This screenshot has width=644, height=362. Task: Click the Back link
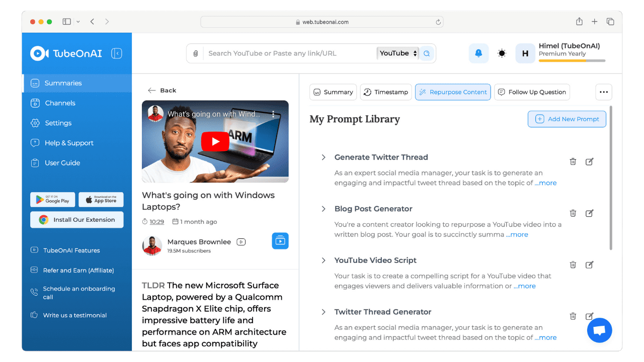pyautogui.click(x=162, y=90)
